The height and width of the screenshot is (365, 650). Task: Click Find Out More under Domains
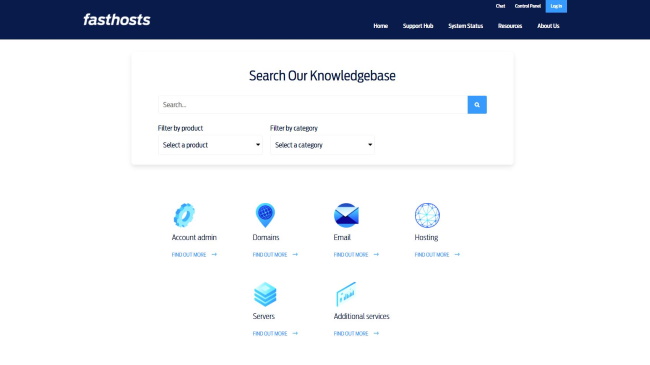point(270,255)
